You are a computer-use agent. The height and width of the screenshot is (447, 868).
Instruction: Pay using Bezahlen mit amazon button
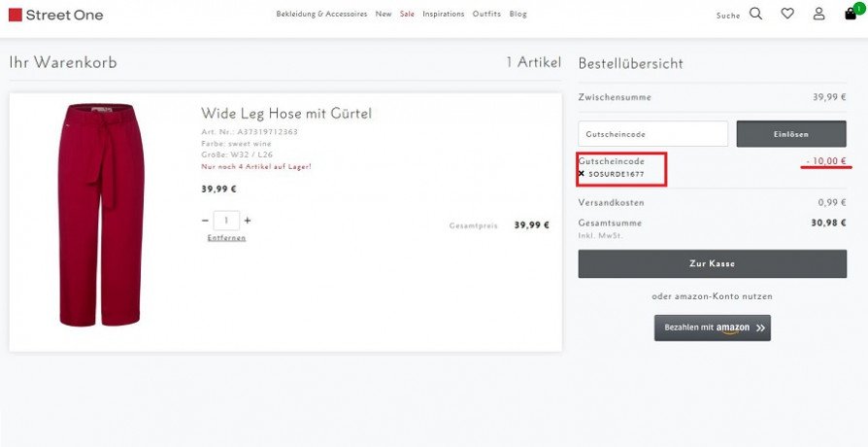(x=713, y=327)
